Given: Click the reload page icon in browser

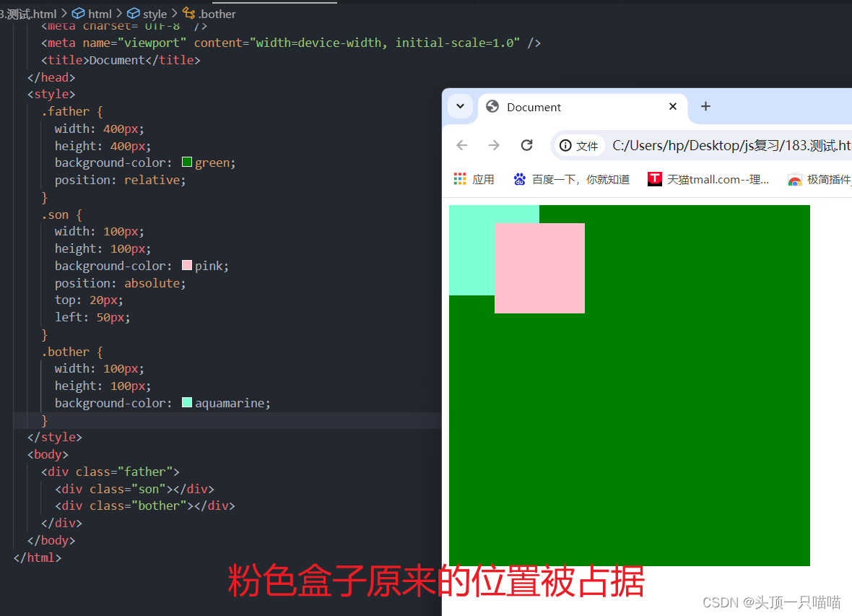Looking at the screenshot, I should click(x=526, y=145).
